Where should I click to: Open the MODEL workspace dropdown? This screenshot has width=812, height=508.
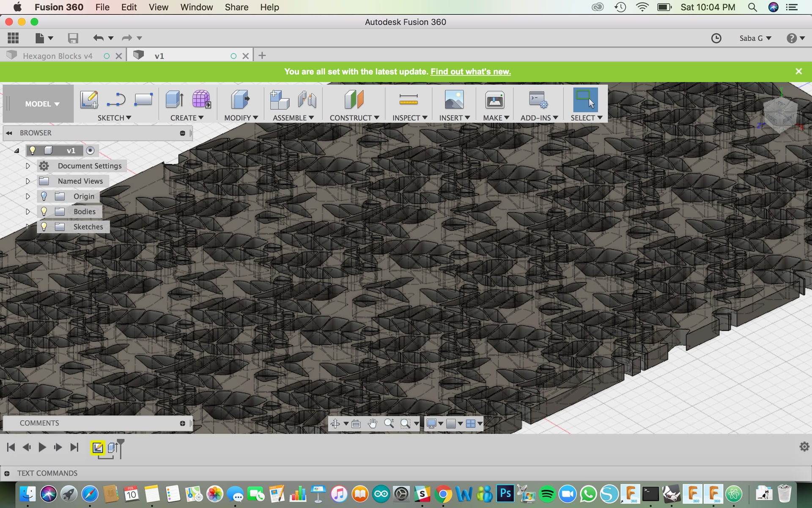[x=42, y=104]
